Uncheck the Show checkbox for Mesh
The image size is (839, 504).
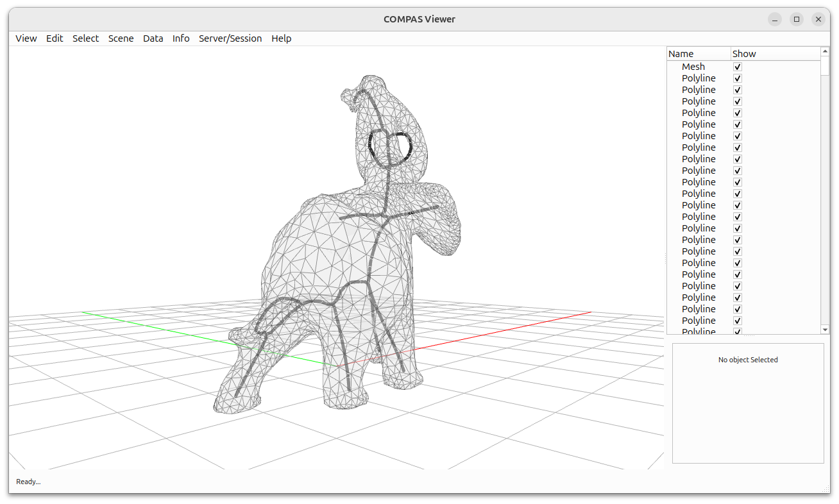737,66
